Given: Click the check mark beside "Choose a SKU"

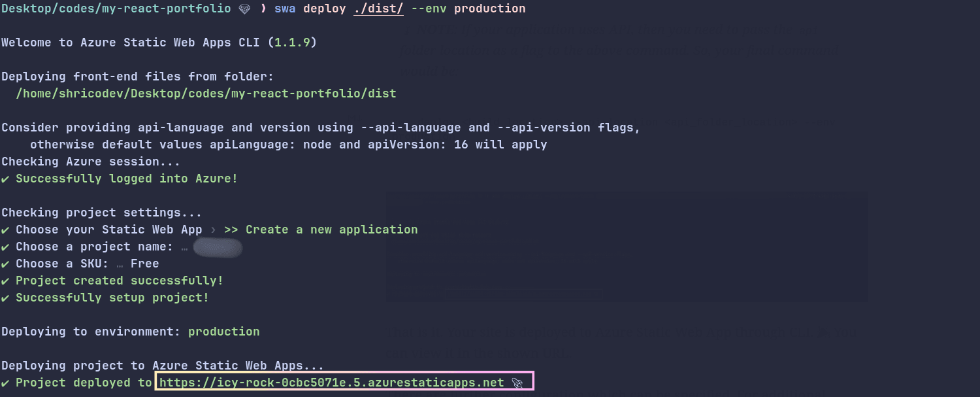Looking at the screenshot, I should point(5,264).
